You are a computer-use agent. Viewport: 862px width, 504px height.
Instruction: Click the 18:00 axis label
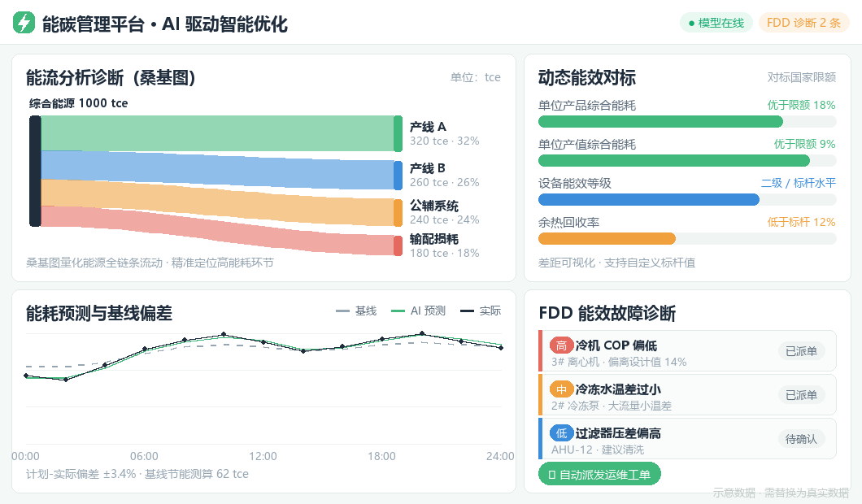pos(381,456)
